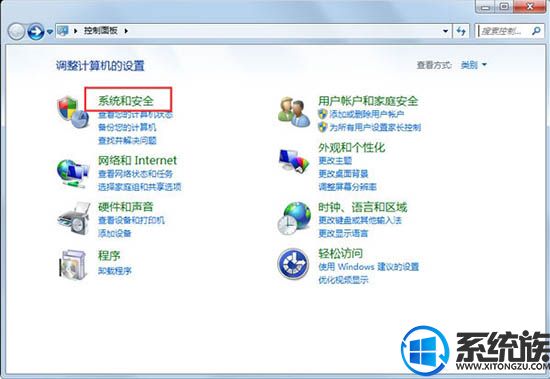Click the refresh button
This screenshot has height=379, width=550.
tap(461, 31)
